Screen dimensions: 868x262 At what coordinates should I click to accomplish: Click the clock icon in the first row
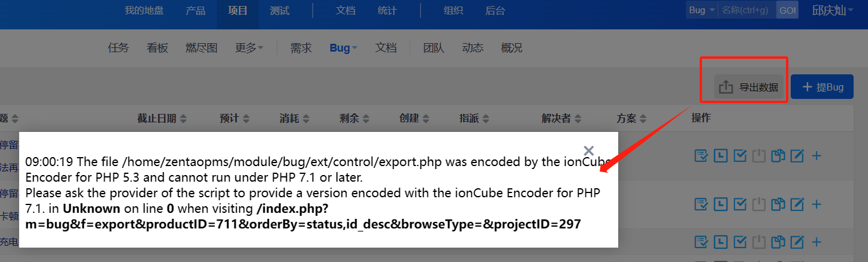click(x=721, y=156)
